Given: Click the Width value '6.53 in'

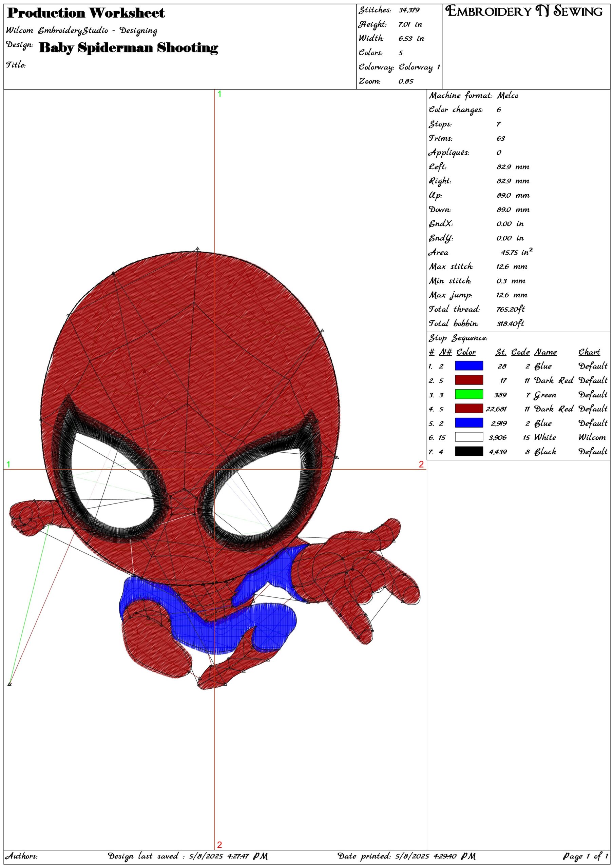Looking at the screenshot, I should (411, 39).
